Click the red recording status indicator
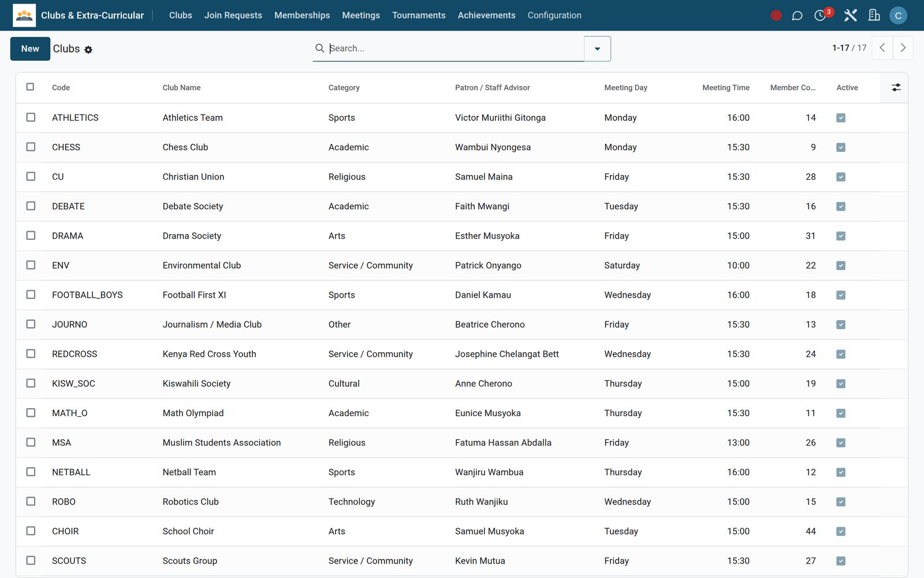 (x=776, y=16)
